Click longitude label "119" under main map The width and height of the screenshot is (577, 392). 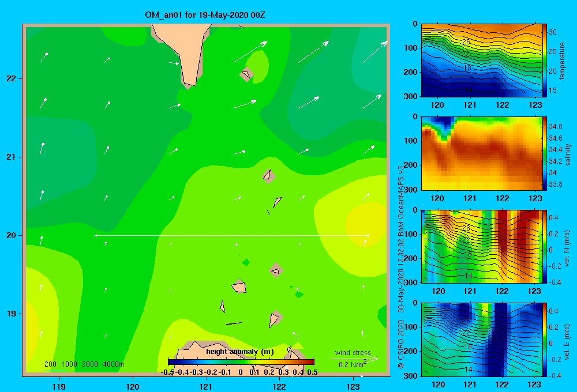click(59, 386)
